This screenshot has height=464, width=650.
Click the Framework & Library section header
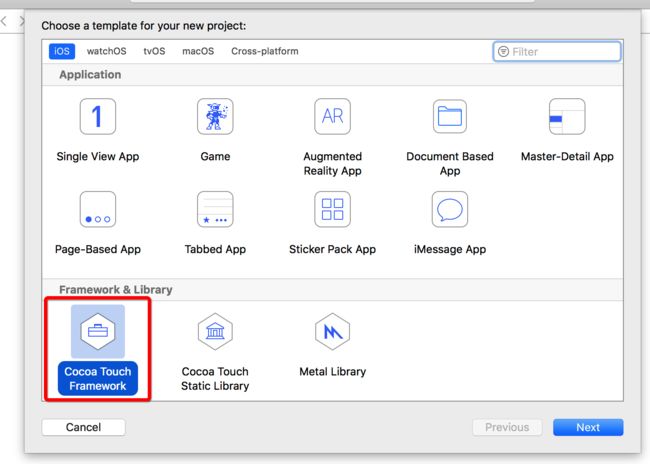coord(116,289)
